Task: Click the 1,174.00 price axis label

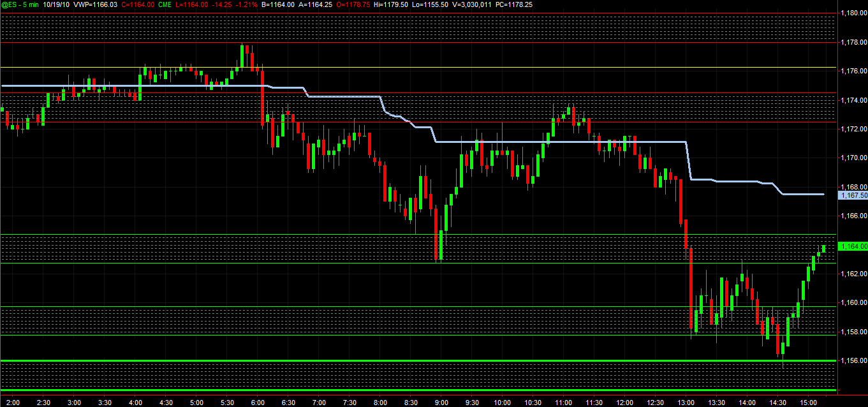Action: tap(853, 100)
